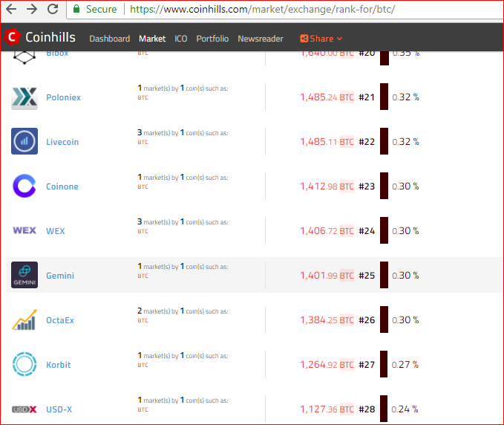Click the 0.27 % share value

(405, 365)
